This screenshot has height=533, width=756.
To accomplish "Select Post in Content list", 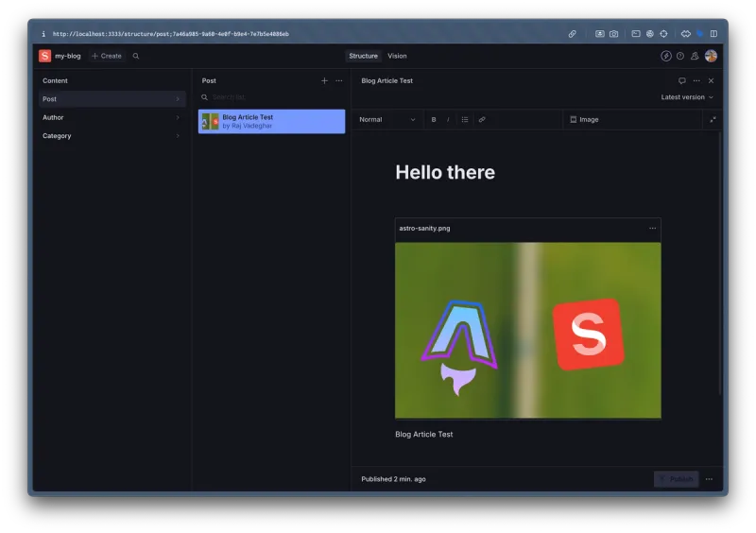I will coord(112,99).
